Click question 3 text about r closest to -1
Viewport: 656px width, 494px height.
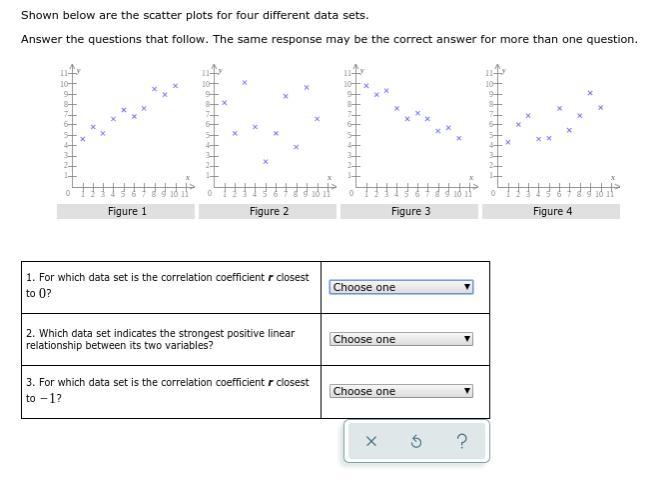click(167, 390)
